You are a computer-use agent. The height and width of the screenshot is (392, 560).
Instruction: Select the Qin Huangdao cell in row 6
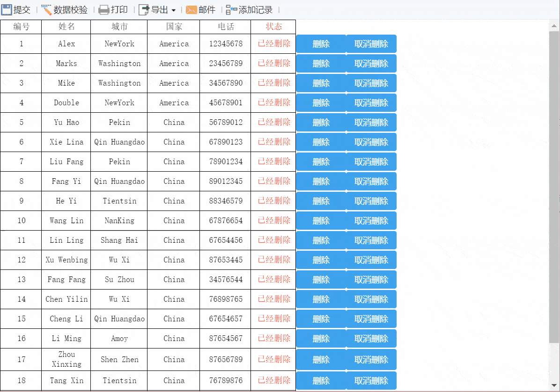[119, 142]
